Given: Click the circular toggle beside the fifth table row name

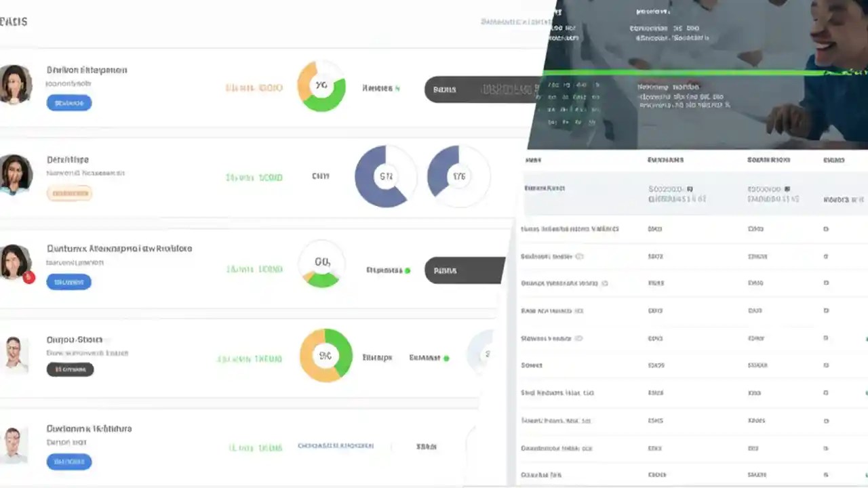Looking at the screenshot, I should click(x=579, y=338).
